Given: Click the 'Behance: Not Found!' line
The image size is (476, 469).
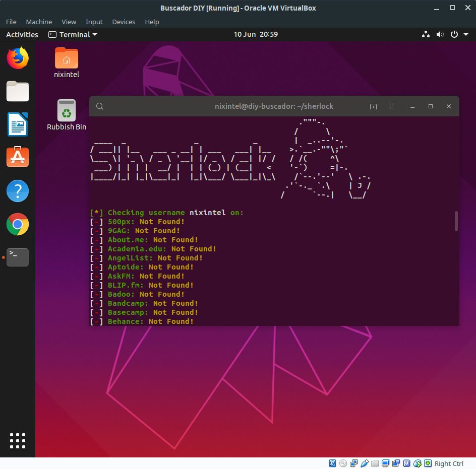Looking at the screenshot, I should (142, 321).
